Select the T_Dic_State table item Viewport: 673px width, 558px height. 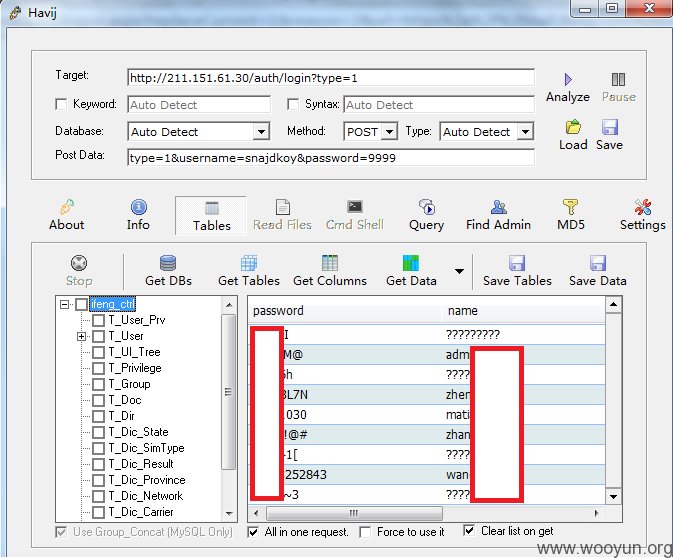point(138,432)
